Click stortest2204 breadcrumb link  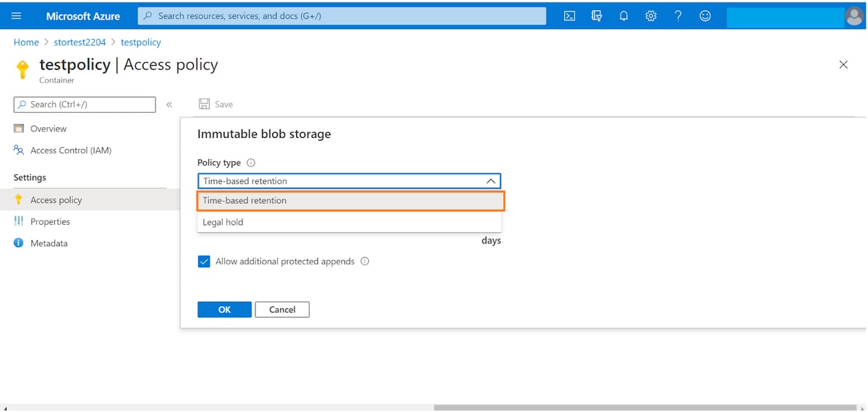80,43
